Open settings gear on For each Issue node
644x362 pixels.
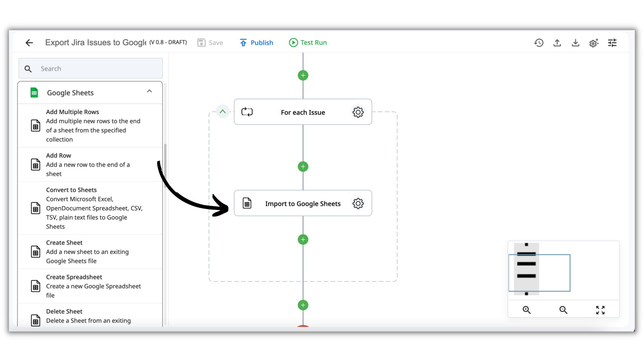pyautogui.click(x=358, y=112)
